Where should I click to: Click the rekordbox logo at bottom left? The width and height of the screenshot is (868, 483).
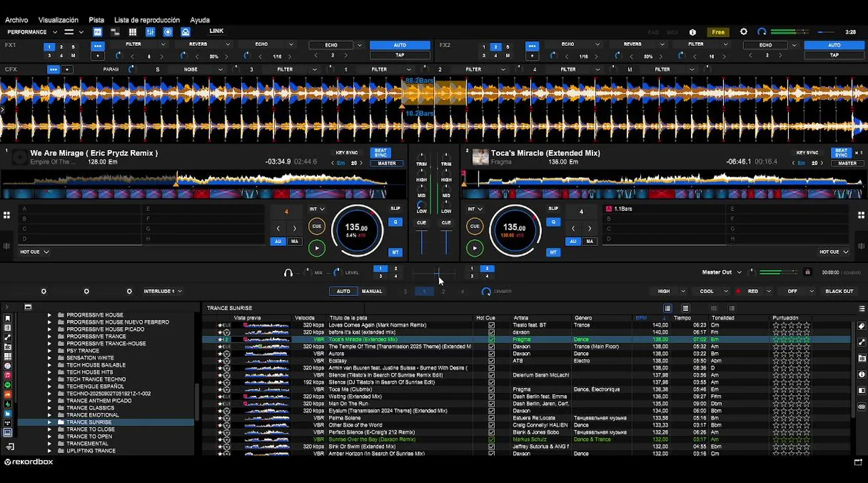point(29,462)
